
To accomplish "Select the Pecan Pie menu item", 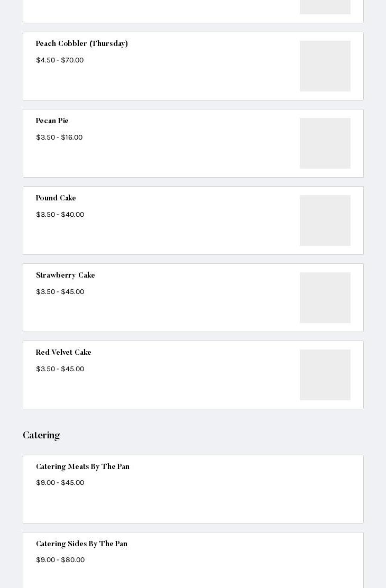I will point(52,121).
